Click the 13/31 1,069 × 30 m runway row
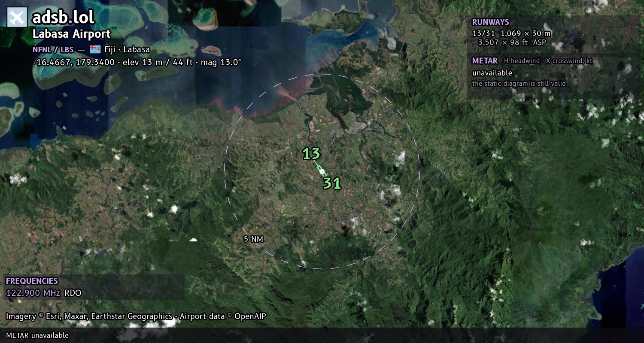644x343 pixels. coord(511,33)
